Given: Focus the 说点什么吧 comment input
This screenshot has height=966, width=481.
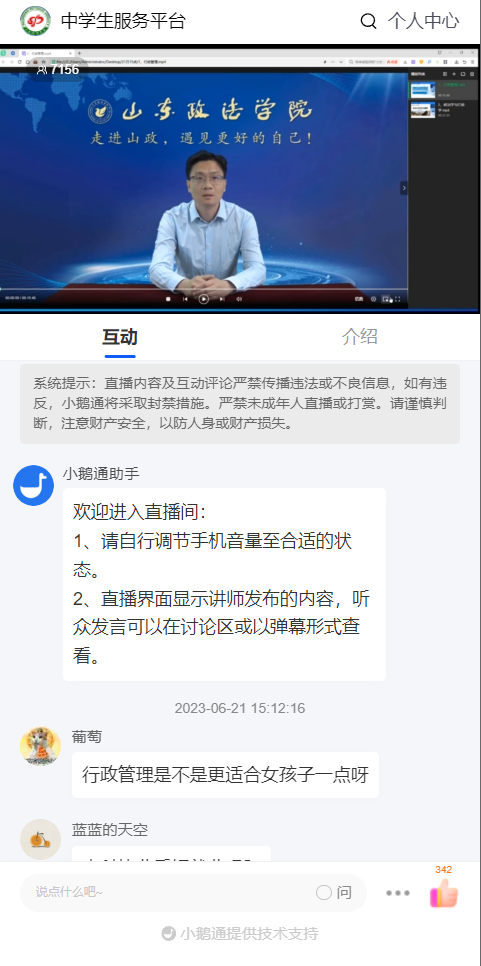Looking at the screenshot, I should point(166,893).
